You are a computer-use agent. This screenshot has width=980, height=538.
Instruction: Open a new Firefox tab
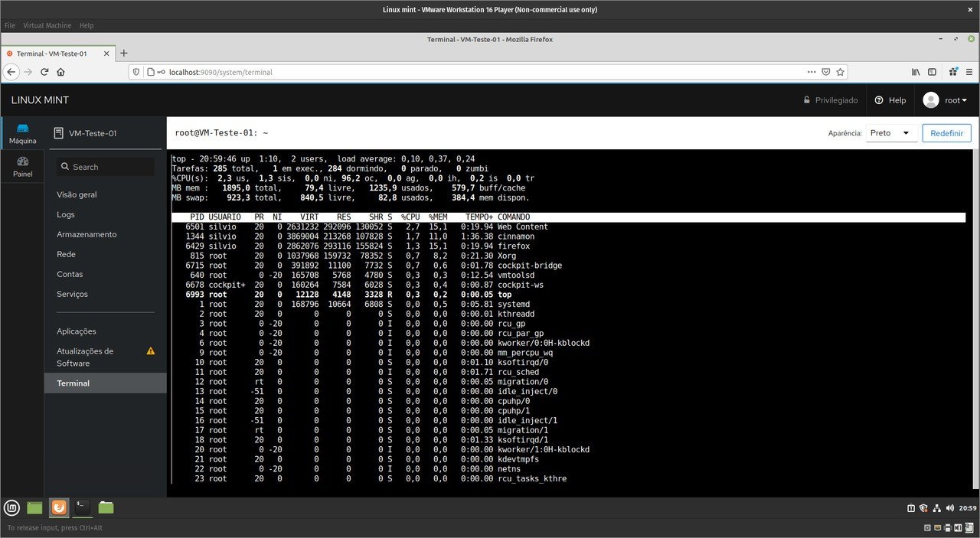[124, 53]
